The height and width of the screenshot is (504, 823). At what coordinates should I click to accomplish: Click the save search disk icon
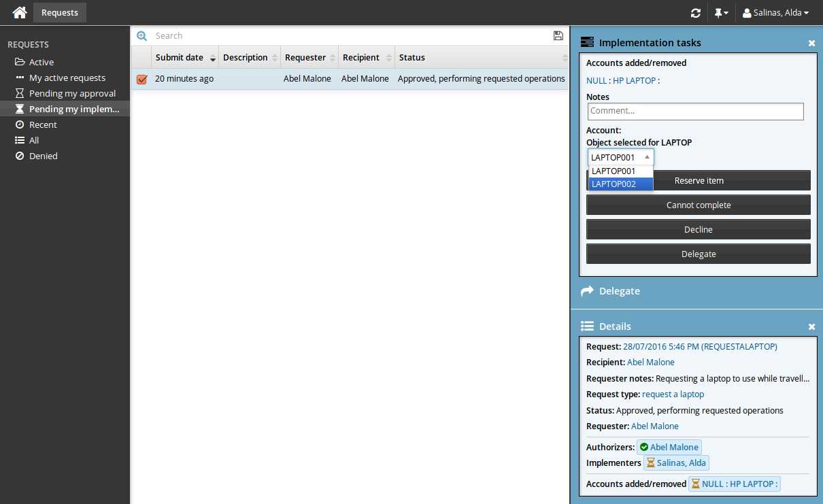[x=558, y=36]
